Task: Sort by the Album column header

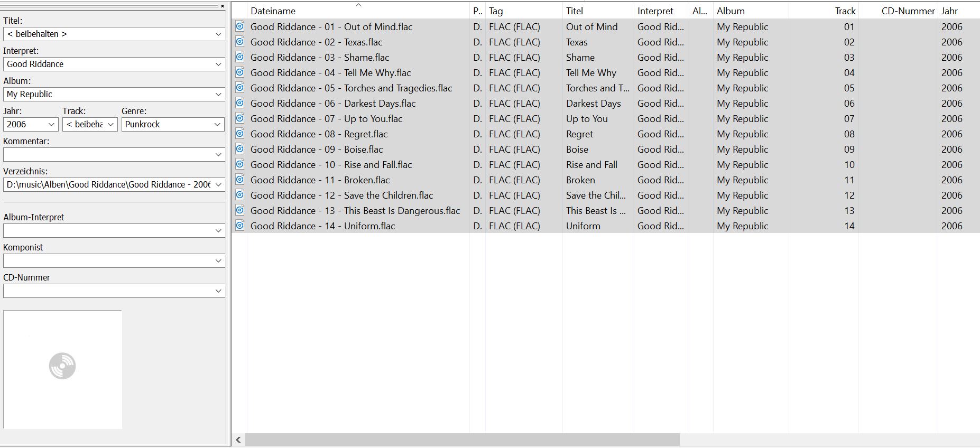Action: pyautogui.click(x=751, y=11)
